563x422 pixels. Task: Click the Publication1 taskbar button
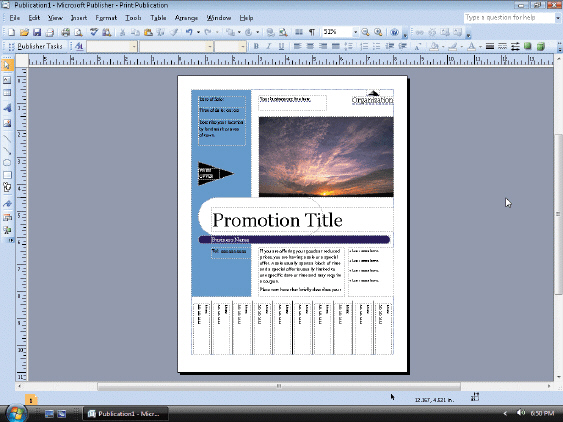point(125,414)
